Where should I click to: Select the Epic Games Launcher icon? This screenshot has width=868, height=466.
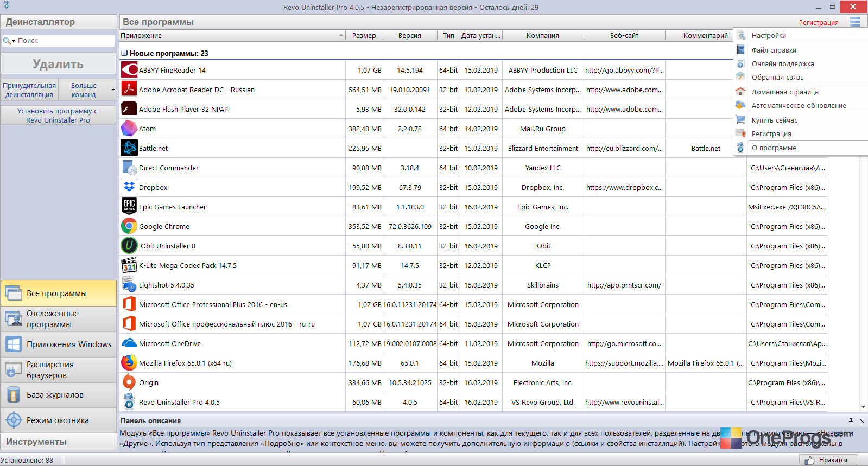click(129, 207)
